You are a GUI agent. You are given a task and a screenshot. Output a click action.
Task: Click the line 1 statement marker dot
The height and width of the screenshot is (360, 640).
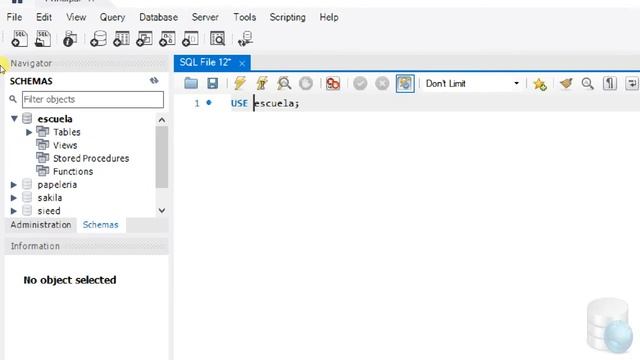209,103
